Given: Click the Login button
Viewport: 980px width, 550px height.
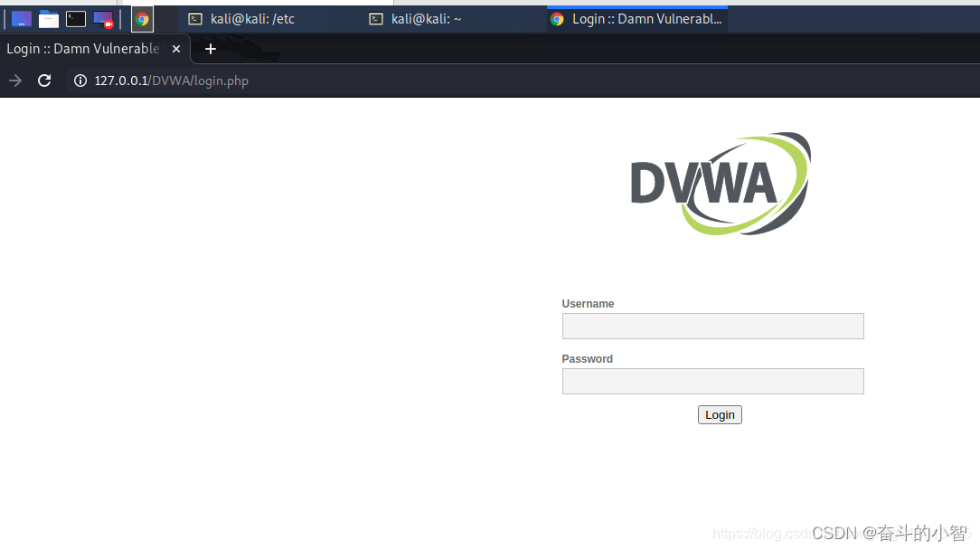Looking at the screenshot, I should [x=720, y=415].
